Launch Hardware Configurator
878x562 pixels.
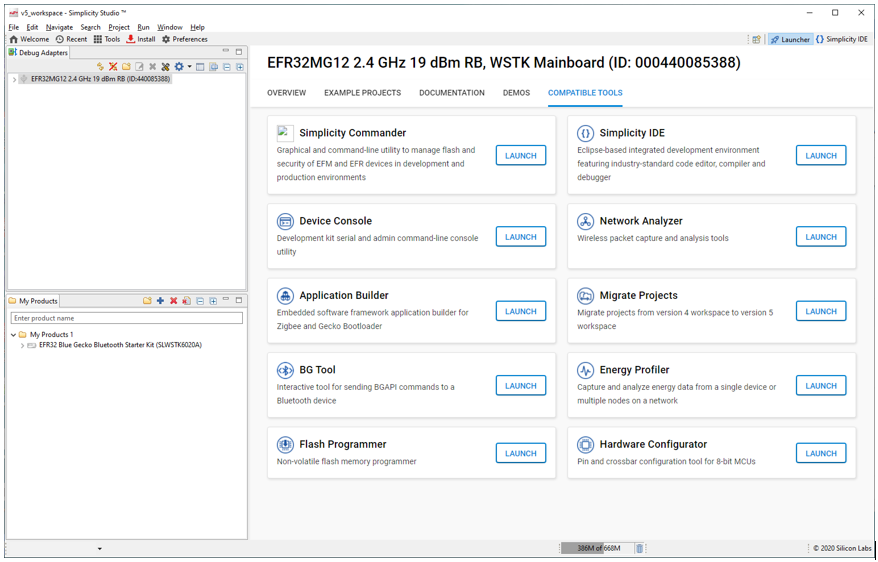click(x=821, y=453)
